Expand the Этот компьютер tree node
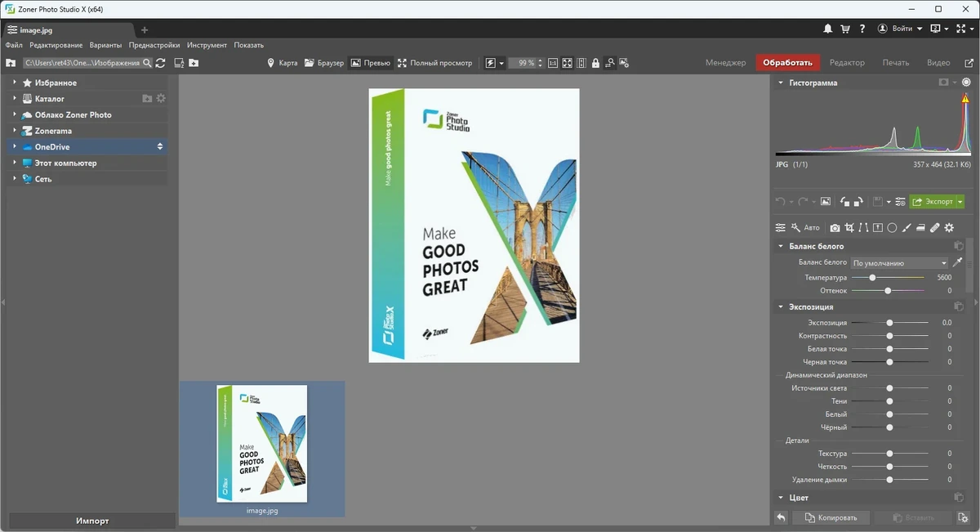 click(x=14, y=163)
